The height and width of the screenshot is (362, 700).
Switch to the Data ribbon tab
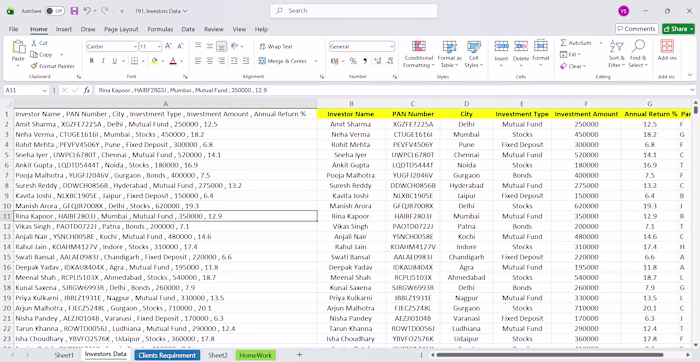point(188,29)
